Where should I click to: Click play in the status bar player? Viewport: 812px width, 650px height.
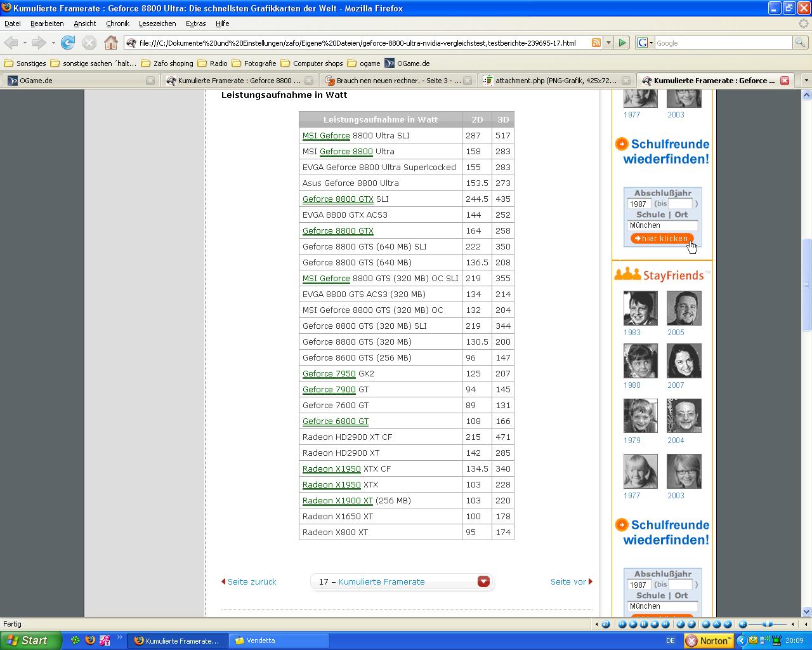633,624
